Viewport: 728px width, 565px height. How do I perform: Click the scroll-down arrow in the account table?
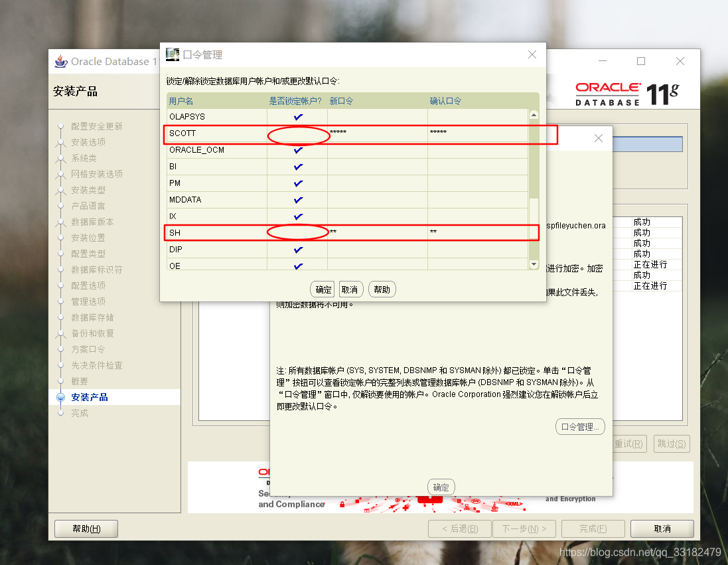click(534, 264)
